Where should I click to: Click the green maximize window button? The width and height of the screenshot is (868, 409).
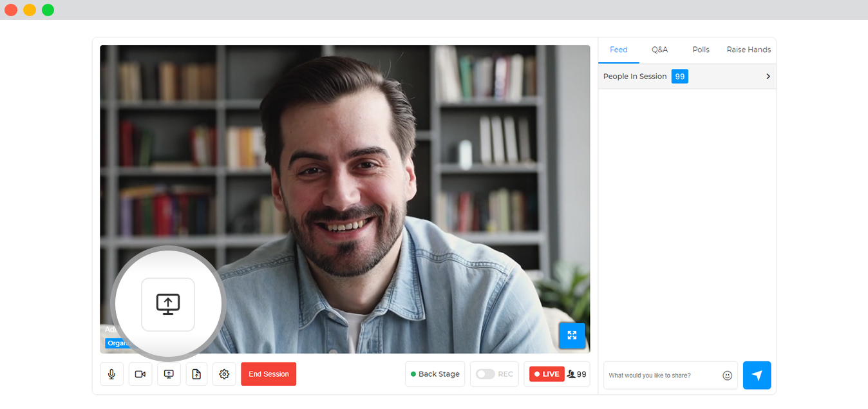click(x=48, y=10)
